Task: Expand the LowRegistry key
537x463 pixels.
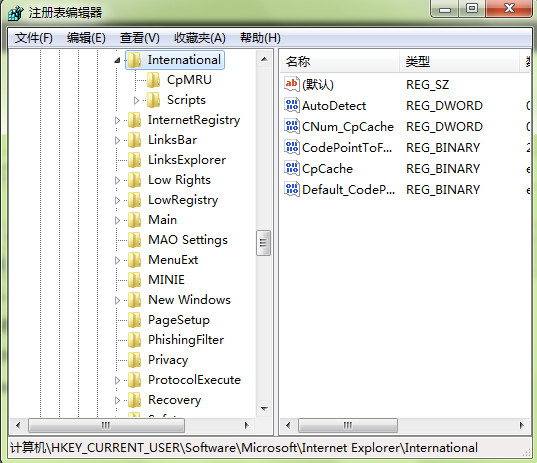Action: (x=117, y=200)
